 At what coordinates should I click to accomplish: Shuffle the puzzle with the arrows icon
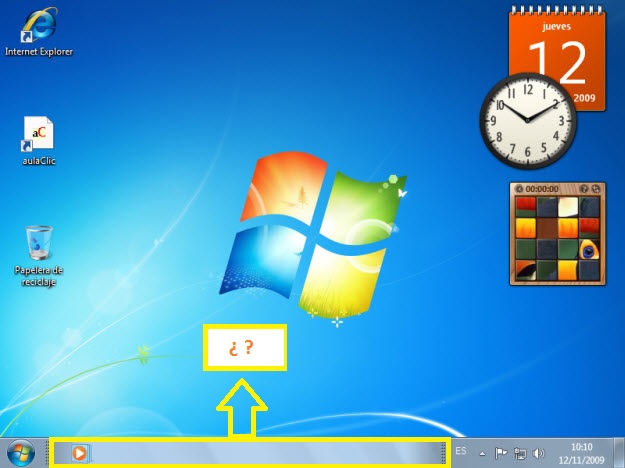596,189
